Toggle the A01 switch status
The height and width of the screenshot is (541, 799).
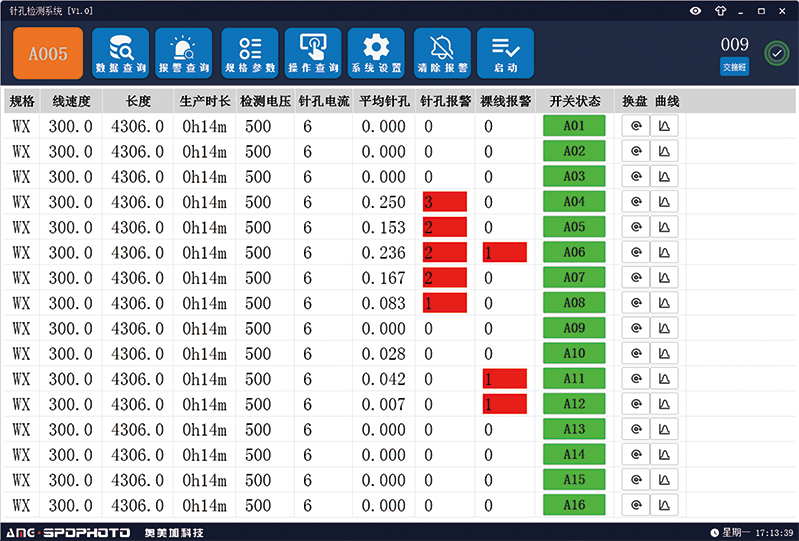[574, 126]
